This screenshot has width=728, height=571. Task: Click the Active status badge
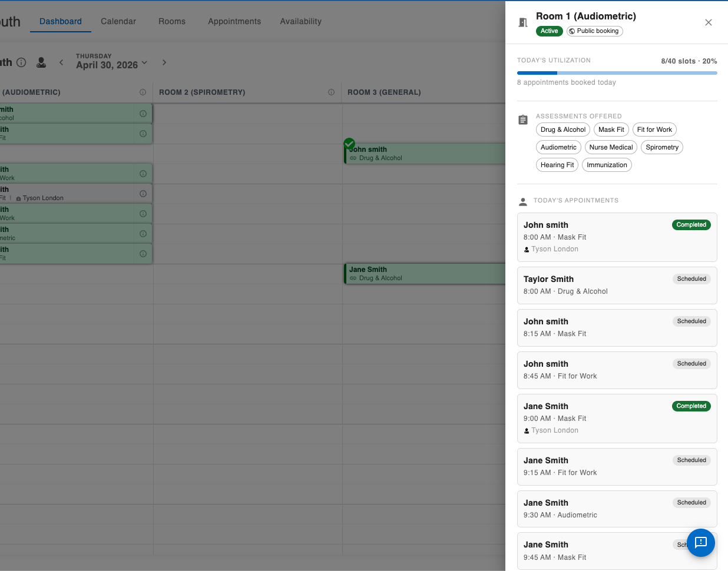click(x=550, y=31)
